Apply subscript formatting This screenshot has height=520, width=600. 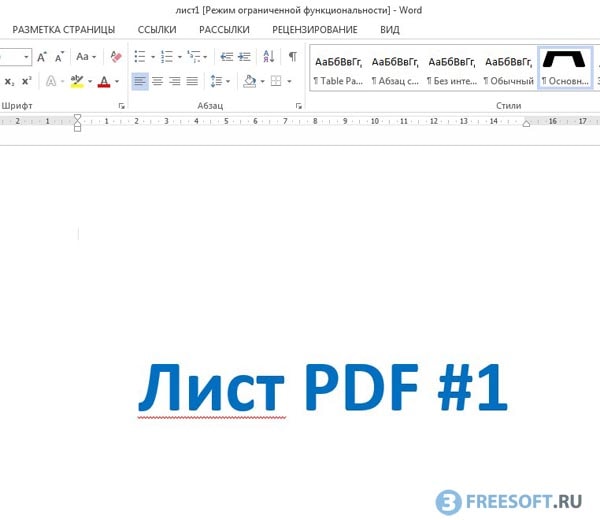tap(9, 81)
